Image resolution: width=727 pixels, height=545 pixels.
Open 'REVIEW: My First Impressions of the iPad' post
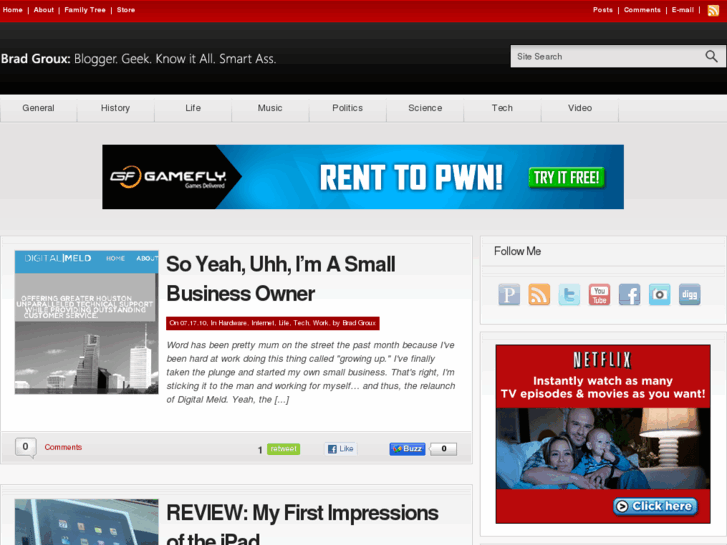point(302,524)
